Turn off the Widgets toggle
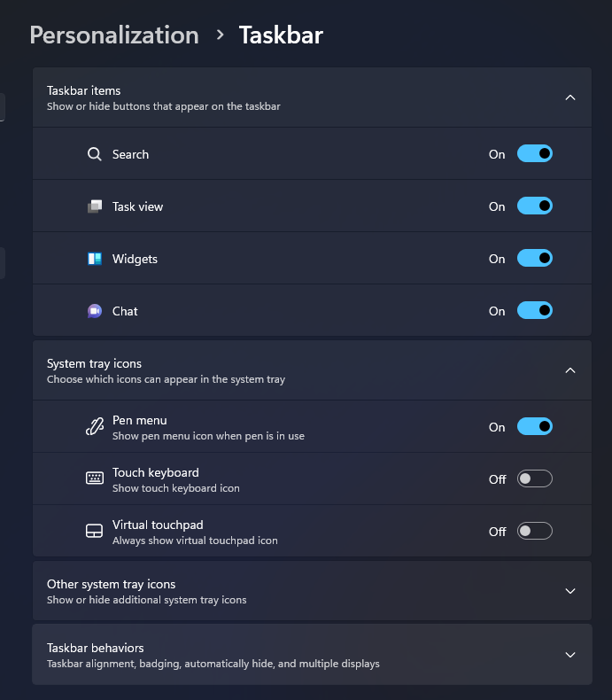This screenshot has width=612, height=700. pyautogui.click(x=535, y=259)
